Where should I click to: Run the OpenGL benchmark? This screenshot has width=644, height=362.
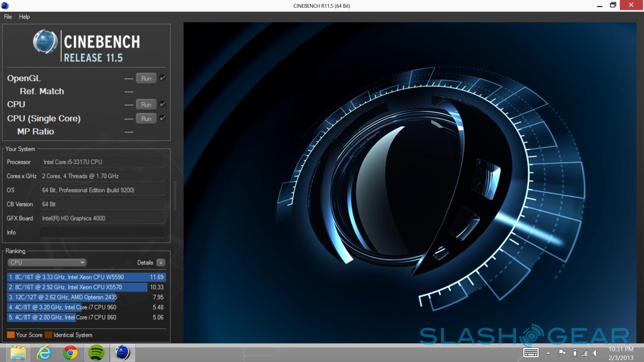(x=146, y=78)
